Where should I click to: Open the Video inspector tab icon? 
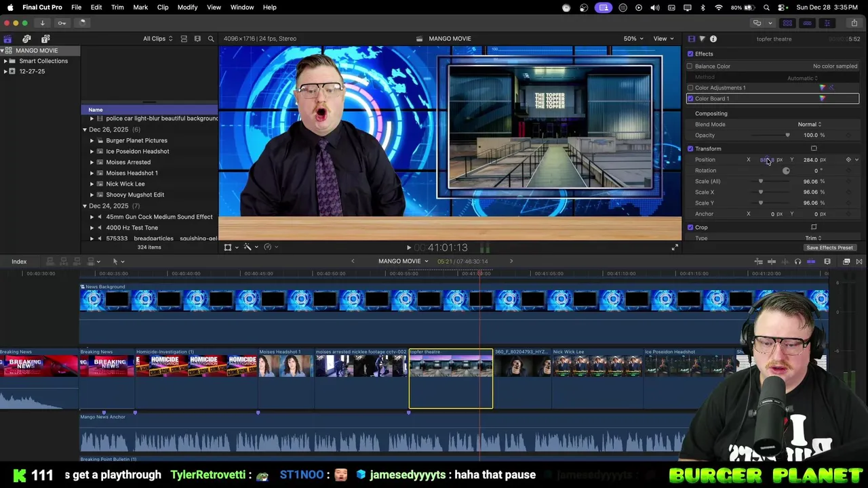(691, 39)
